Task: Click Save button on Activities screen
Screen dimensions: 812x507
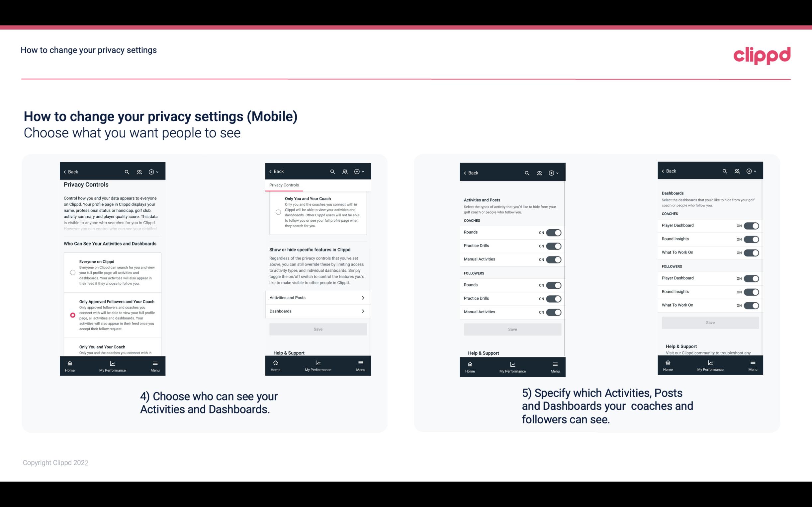Action: coord(512,329)
